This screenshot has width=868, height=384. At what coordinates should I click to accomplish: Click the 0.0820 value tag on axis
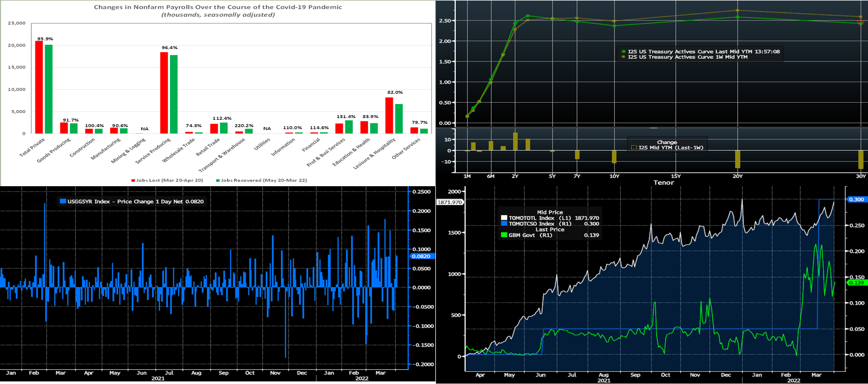click(421, 256)
